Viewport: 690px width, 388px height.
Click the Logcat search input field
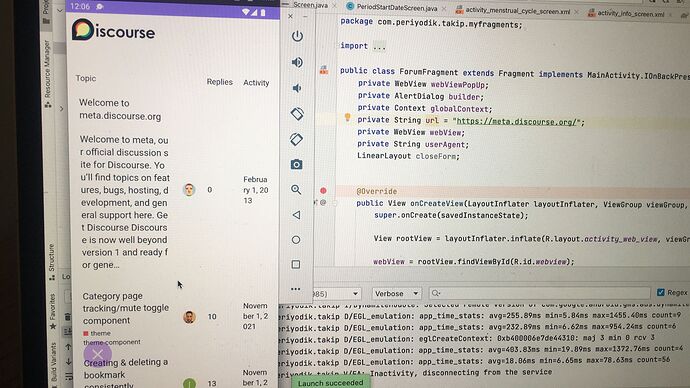pos(539,293)
